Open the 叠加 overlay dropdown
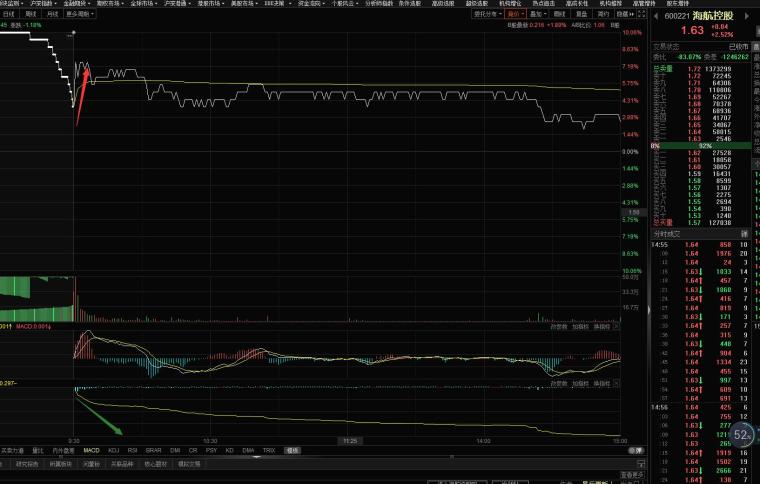 538,14
